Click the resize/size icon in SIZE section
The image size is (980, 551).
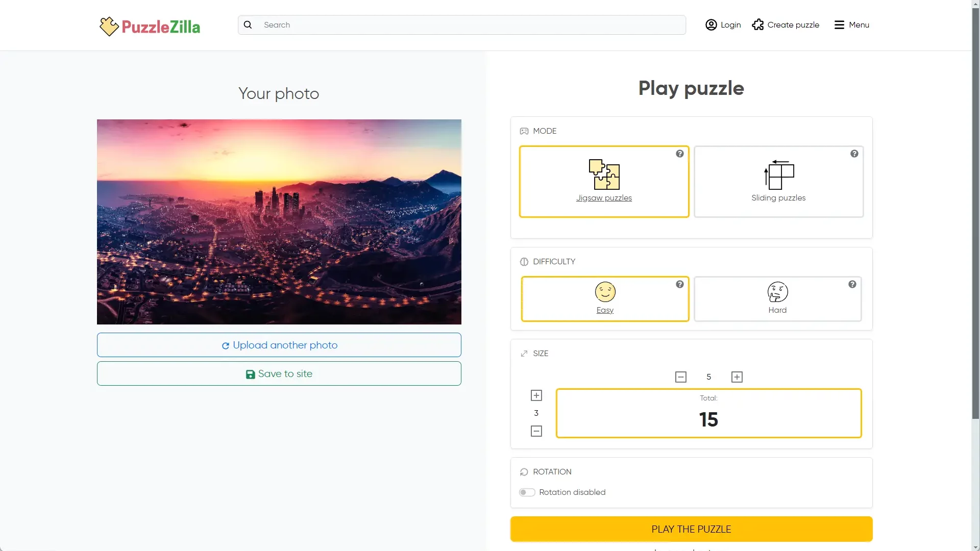[x=524, y=353]
